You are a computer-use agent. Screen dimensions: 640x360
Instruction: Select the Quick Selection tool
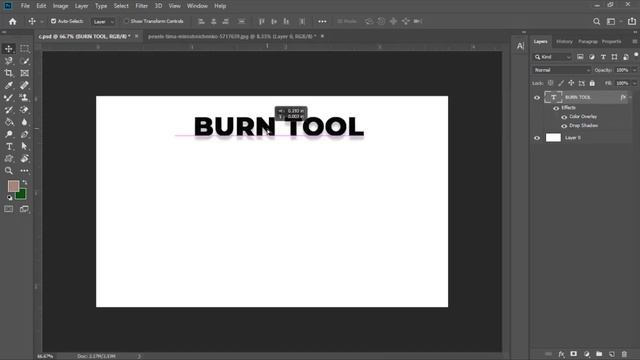[24, 61]
